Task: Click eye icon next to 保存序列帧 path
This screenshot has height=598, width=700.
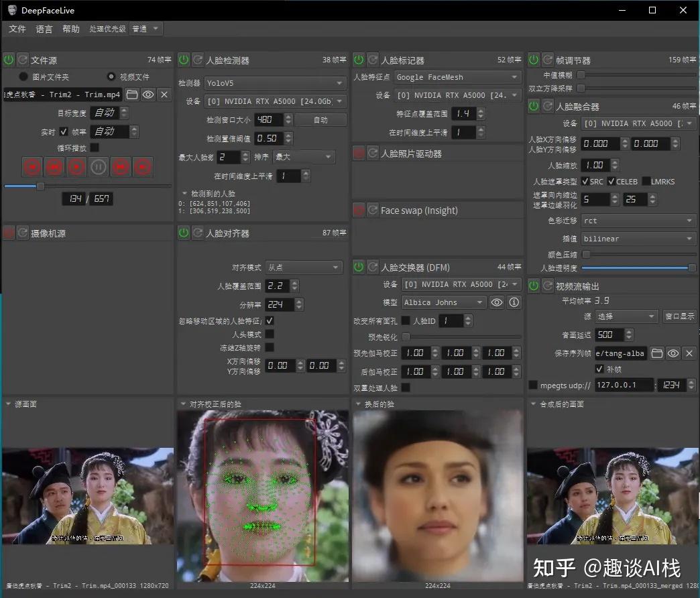Action: 673,353
